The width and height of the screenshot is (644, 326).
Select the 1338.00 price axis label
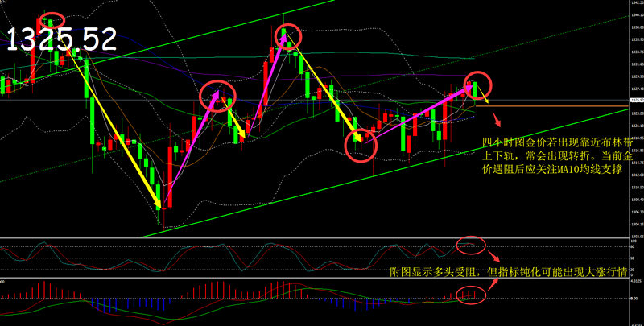pos(637,27)
